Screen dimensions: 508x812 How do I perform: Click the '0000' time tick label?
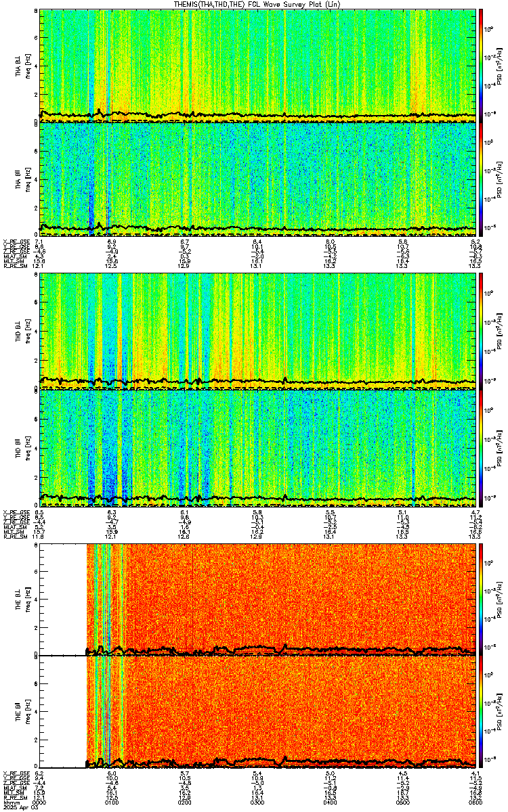(39, 802)
